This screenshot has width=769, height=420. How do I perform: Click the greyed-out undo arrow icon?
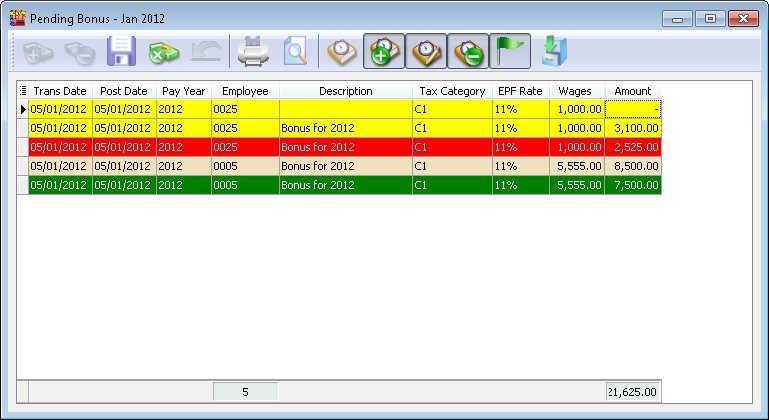[206, 52]
